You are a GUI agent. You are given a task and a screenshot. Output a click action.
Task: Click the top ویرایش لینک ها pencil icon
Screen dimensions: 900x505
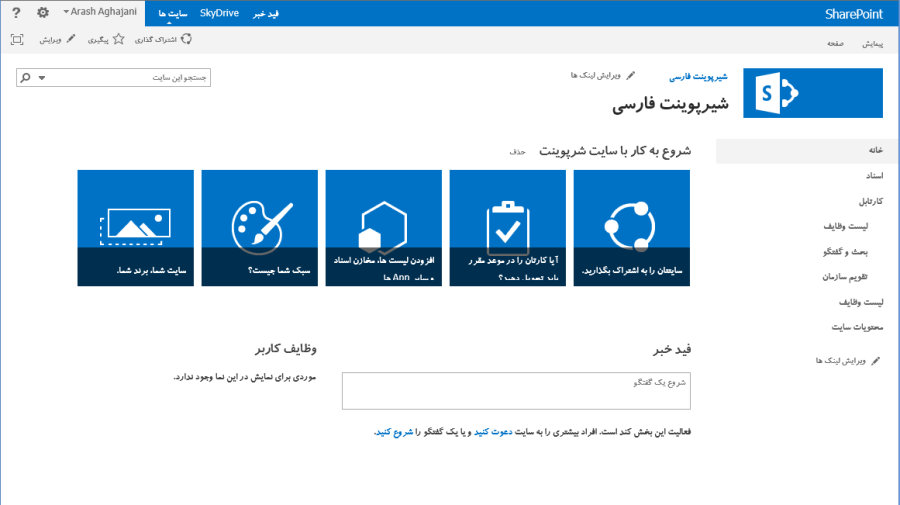630,75
